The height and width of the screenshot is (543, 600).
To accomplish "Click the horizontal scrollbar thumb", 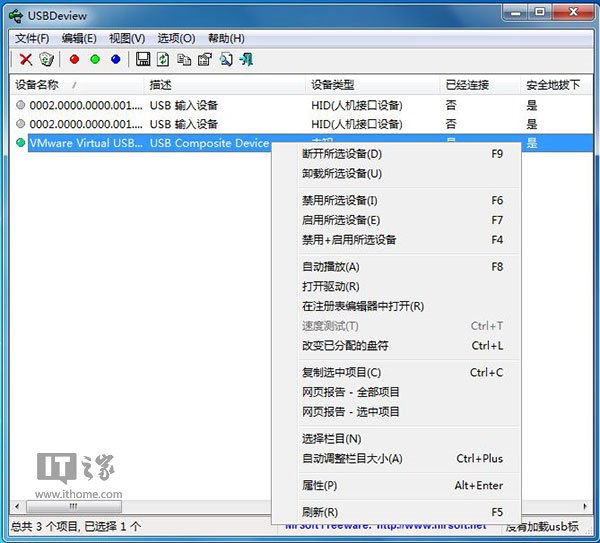I will (73, 507).
